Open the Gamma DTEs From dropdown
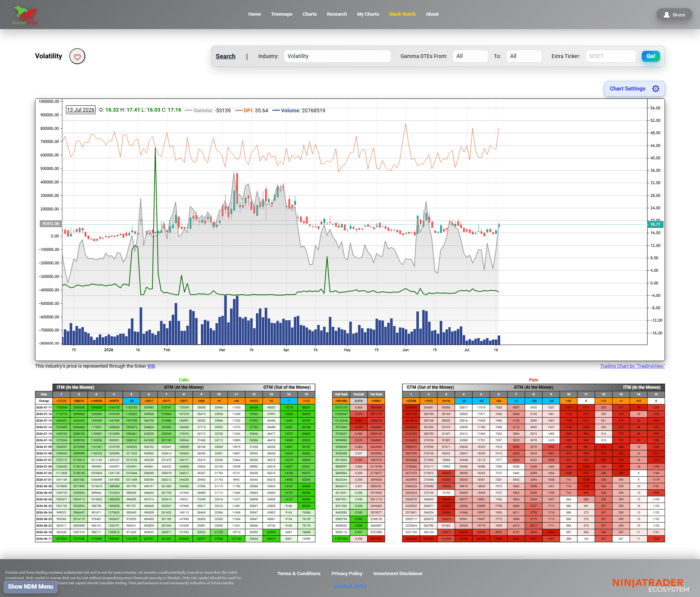The height and width of the screenshot is (597, 700). 470,56
